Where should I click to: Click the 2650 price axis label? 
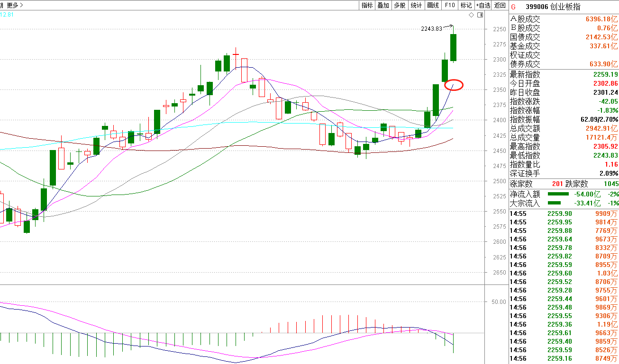tap(499, 272)
